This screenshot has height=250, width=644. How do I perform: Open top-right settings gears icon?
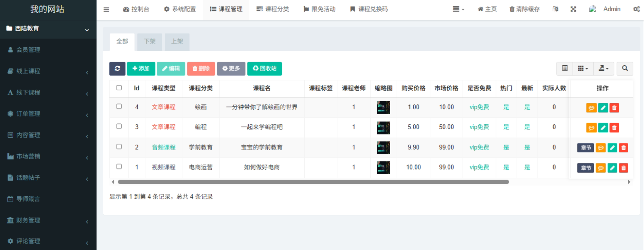(x=636, y=9)
